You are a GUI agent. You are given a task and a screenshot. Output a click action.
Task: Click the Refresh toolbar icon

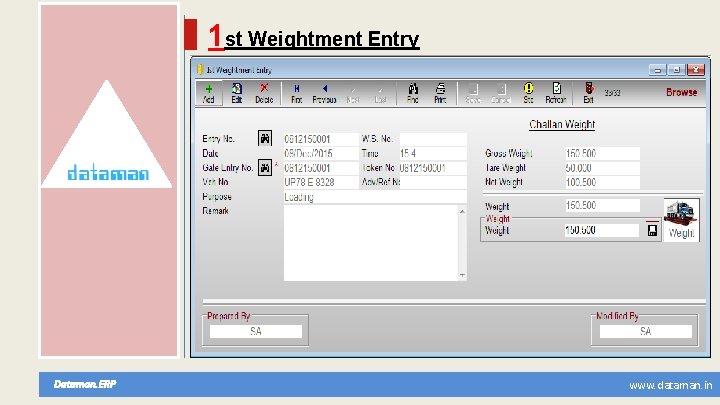556,93
